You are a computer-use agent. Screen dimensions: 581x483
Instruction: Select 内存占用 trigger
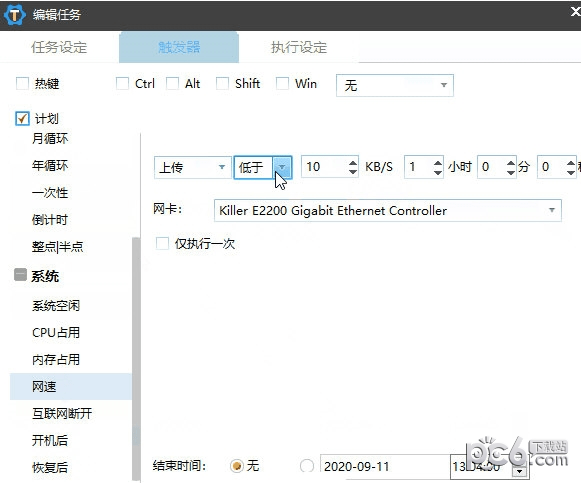[x=56, y=360]
